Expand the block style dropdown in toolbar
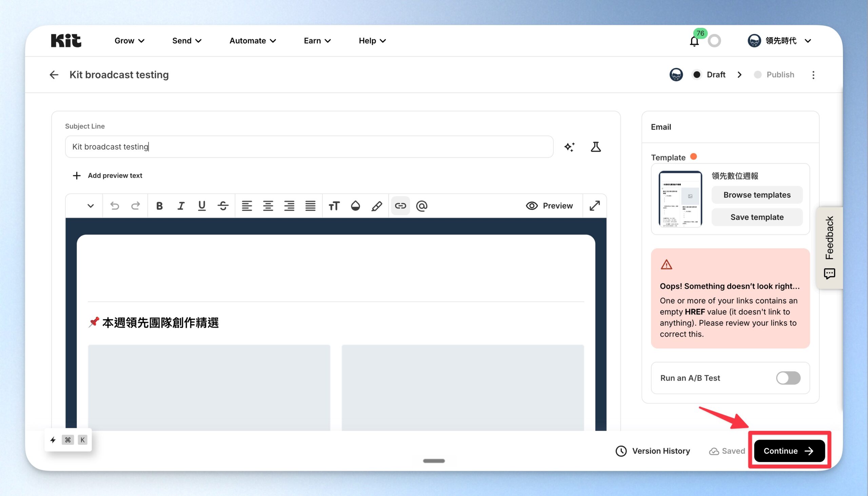Image resolution: width=868 pixels, height=496 pixels. point(90,206)
